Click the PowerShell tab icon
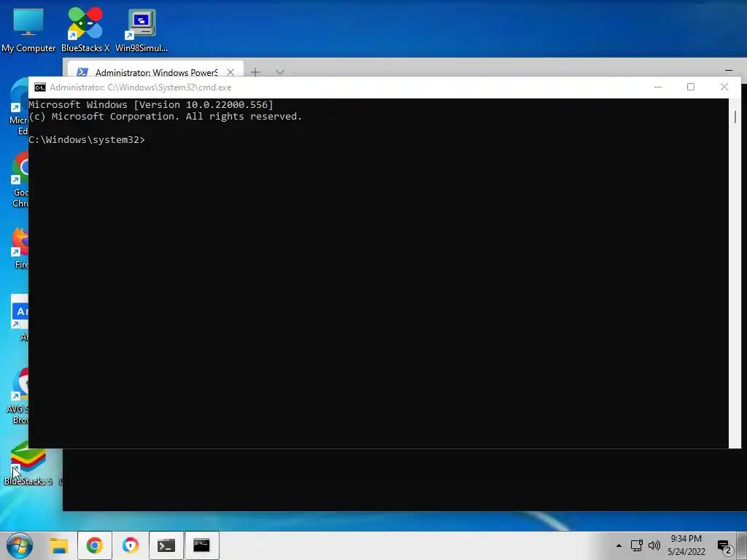 [82, 72]
